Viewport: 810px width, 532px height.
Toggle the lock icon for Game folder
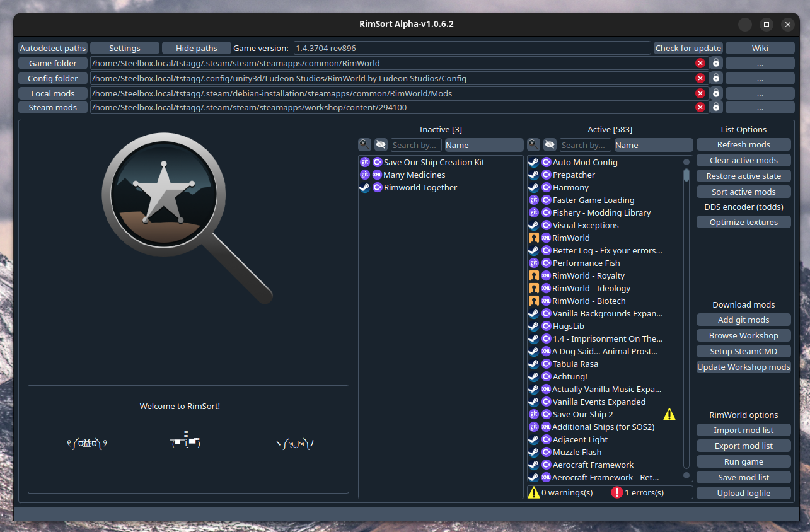[x=716, y=63]
